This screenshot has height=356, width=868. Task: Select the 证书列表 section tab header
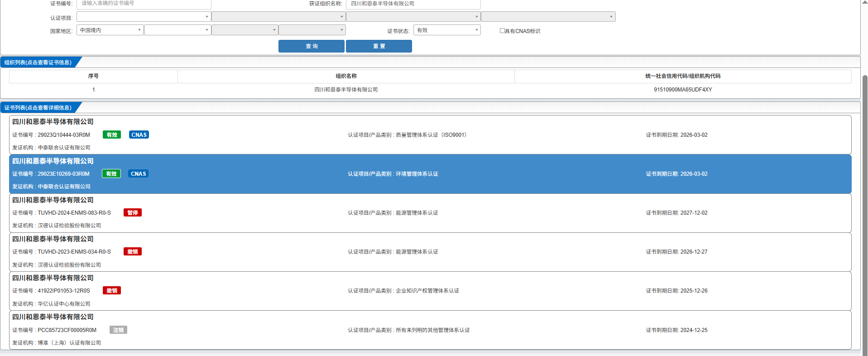tap(38, 108)
